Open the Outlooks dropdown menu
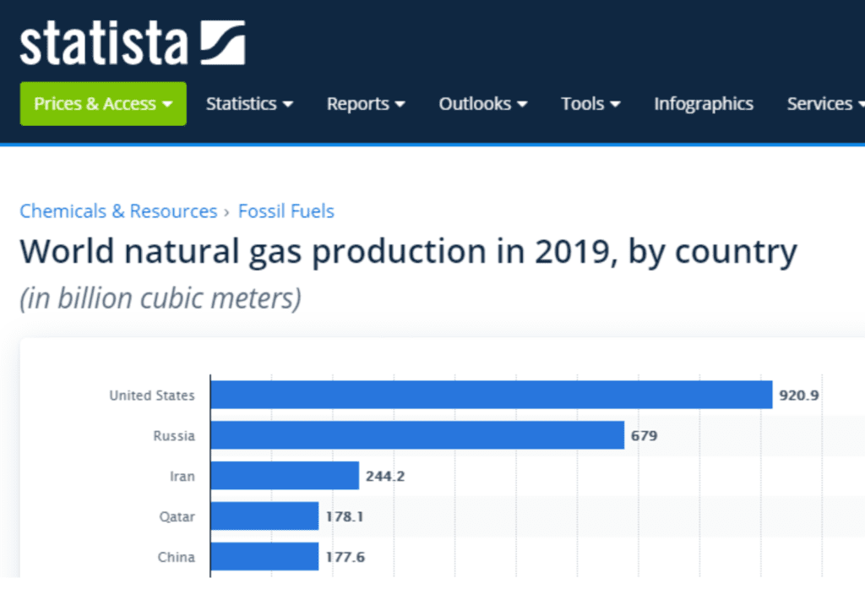The width and height of the screenshot is (865, 616). pos(482,104)
